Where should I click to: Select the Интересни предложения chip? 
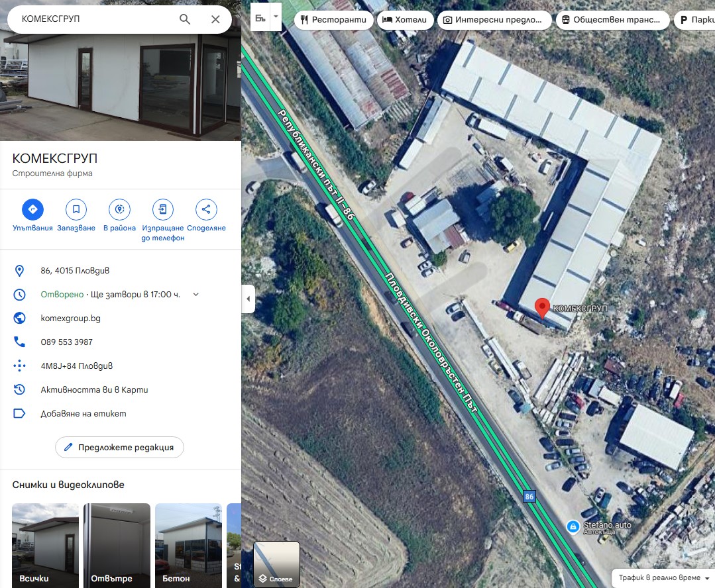[494, 20]
